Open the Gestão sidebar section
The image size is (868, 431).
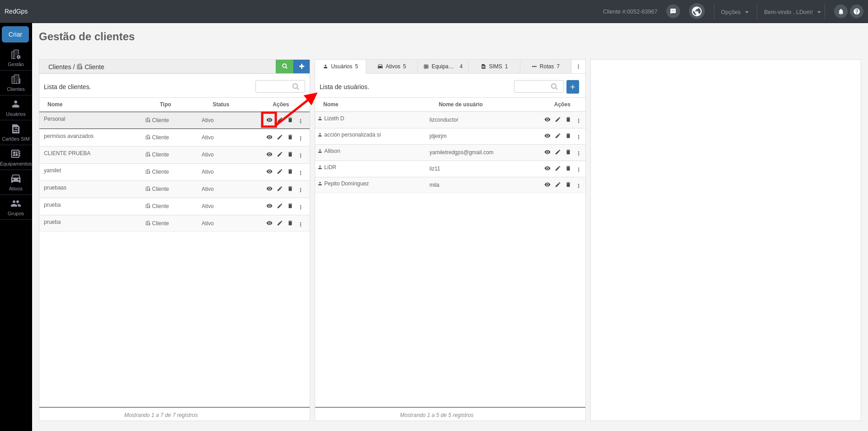tap(16, 58)
